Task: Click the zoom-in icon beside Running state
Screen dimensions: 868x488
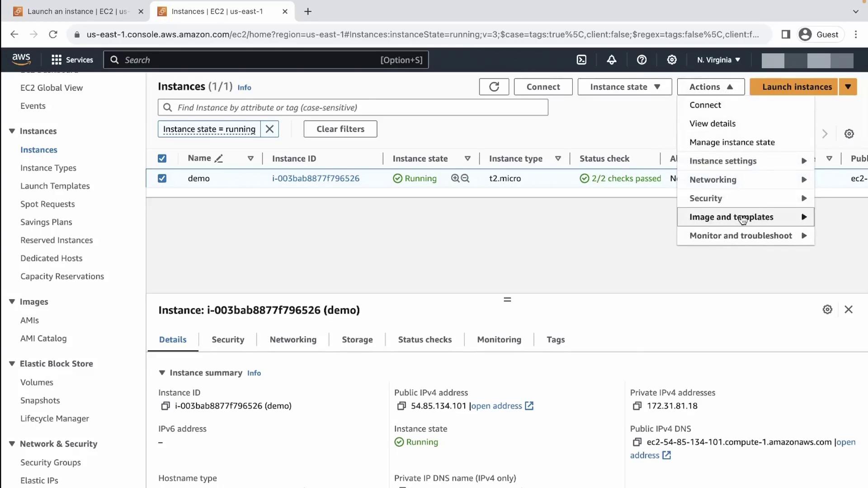Action: click(x=455, y=178)
